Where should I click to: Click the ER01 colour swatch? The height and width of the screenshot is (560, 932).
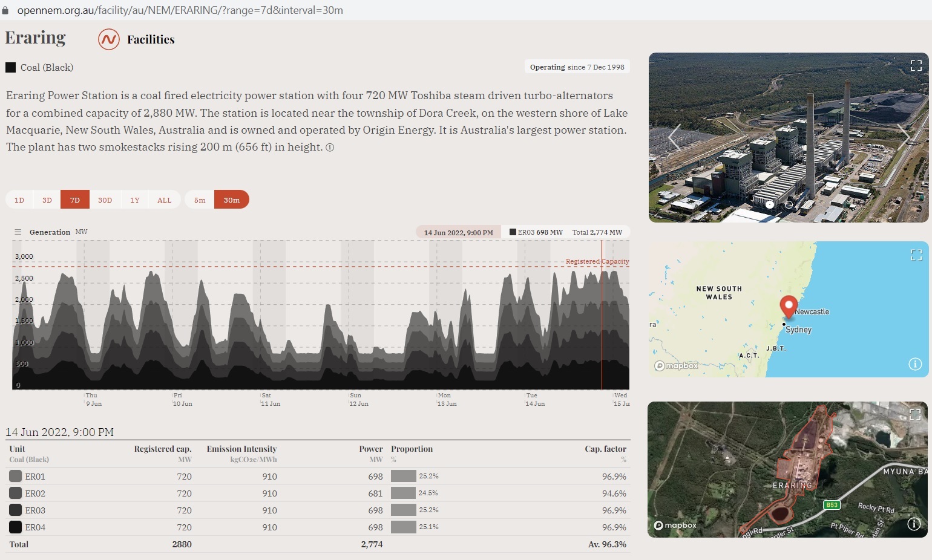(x=15, y=476)
